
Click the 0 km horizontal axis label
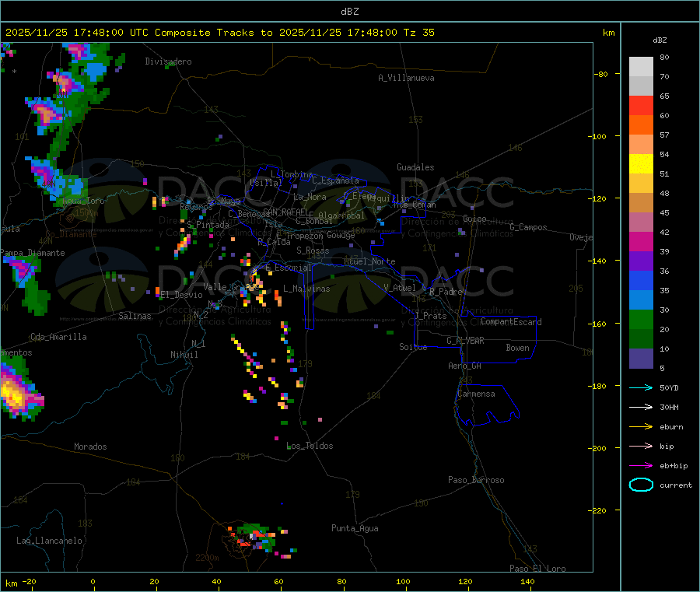coord(93,581)
